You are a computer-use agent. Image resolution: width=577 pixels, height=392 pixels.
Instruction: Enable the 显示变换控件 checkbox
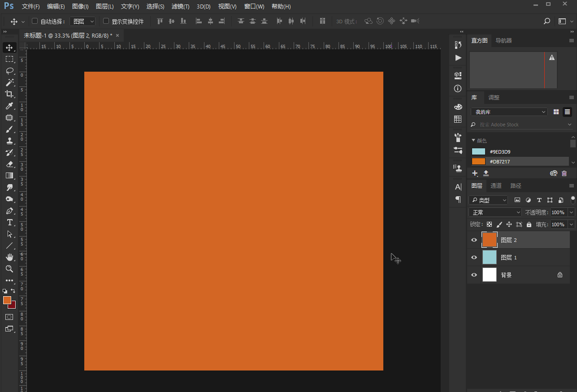point(106,21)
